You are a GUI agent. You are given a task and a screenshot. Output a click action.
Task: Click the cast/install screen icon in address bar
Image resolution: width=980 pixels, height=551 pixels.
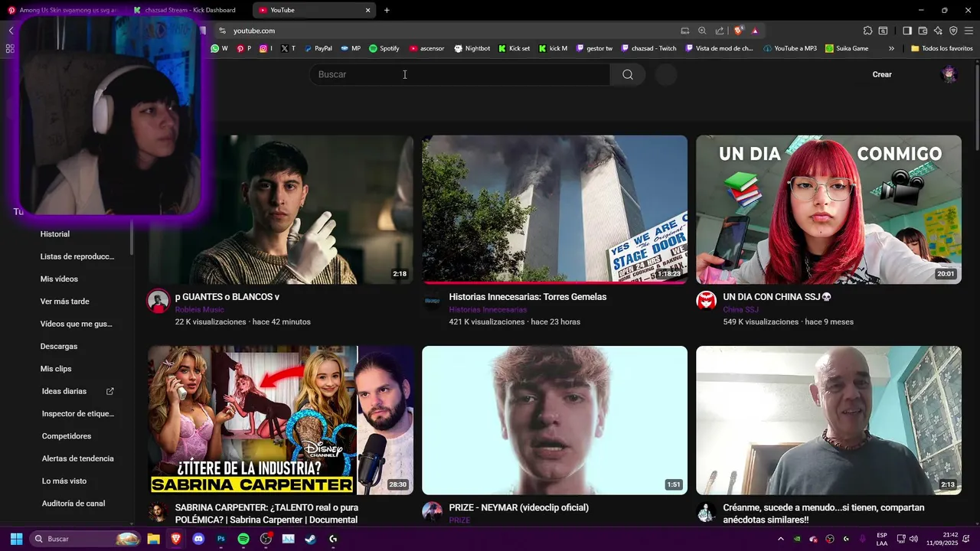[x=684, y=31]
